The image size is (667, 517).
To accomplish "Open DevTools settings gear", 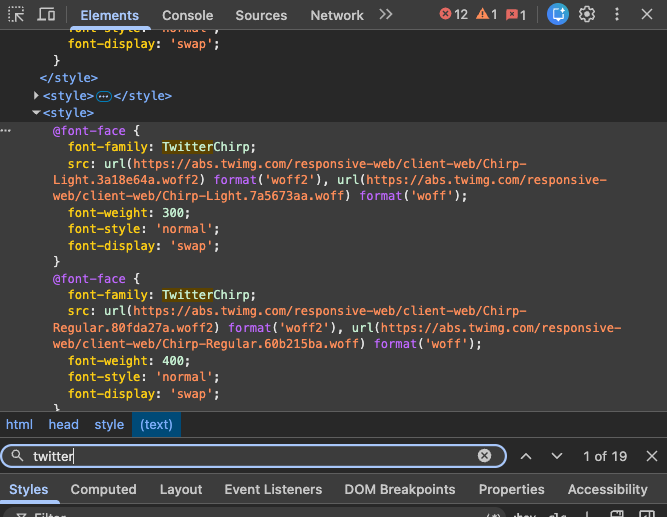I will [x=587, y=15].
